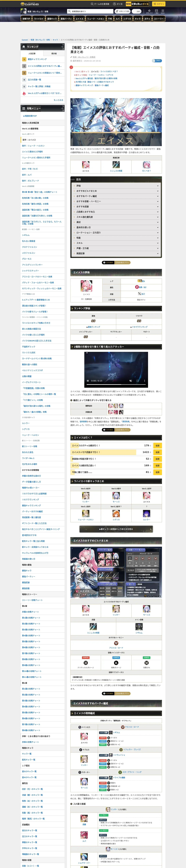Open the おすすめビルドまとめ infographic image
This screenshot has width=186, height=868.
pyautogui.click(x=116, y=572)
